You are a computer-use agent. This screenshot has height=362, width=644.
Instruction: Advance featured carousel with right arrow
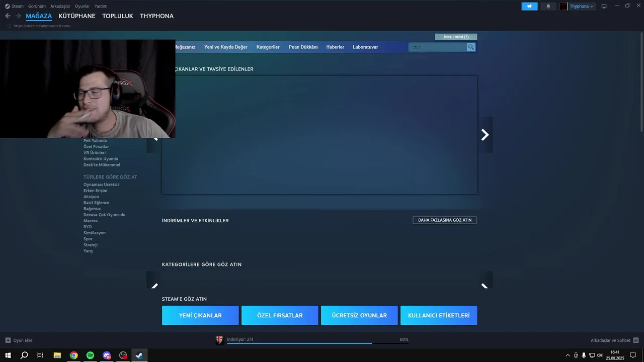(485, 135)
